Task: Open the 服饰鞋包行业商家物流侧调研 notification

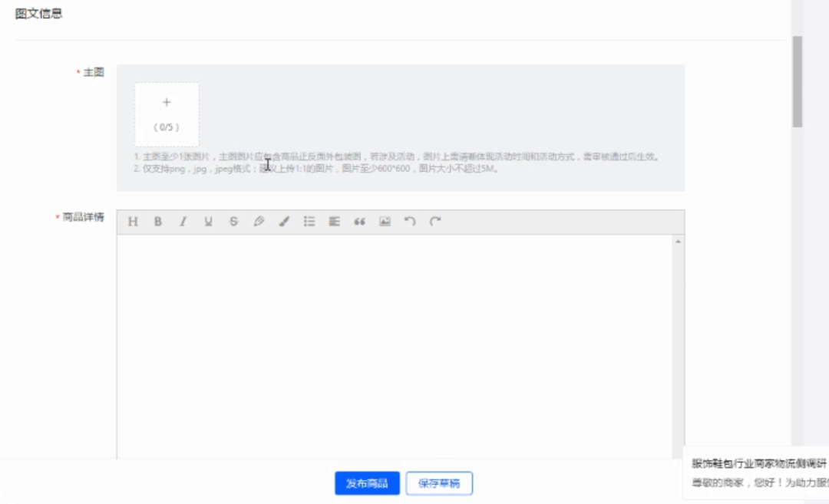Action: (x=756, y=464)
